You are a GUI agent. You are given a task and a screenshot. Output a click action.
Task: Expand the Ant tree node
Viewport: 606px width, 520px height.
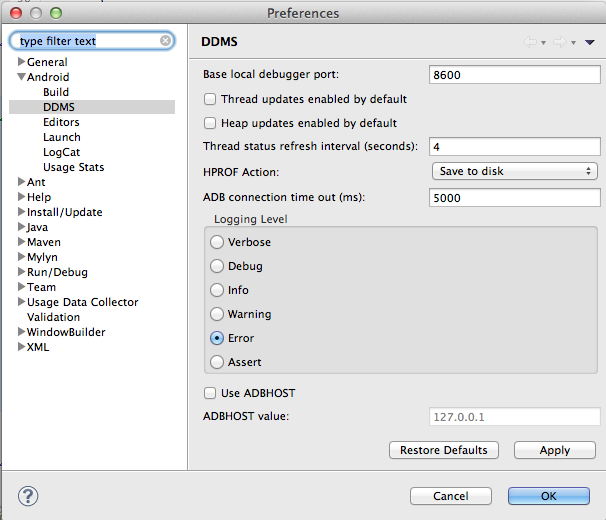(22, 182)
